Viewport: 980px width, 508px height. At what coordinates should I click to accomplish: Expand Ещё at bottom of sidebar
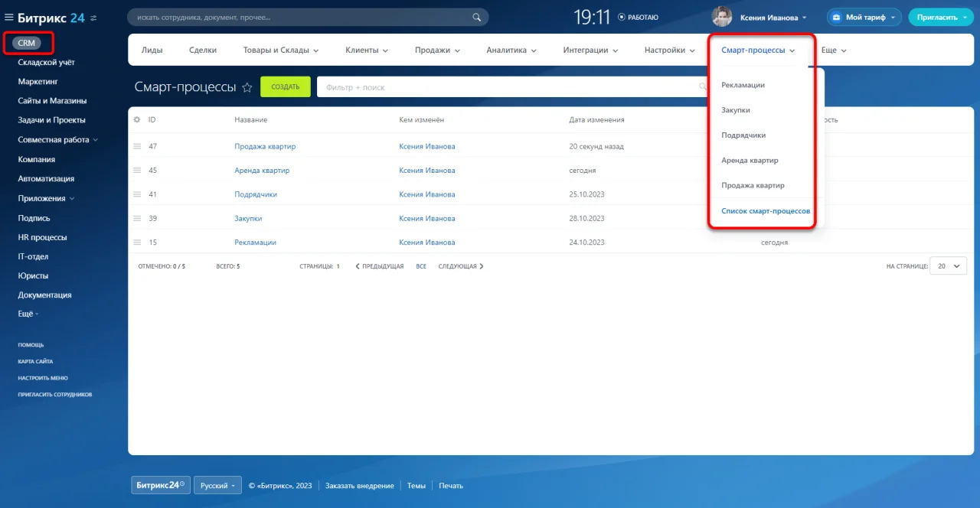28,314
